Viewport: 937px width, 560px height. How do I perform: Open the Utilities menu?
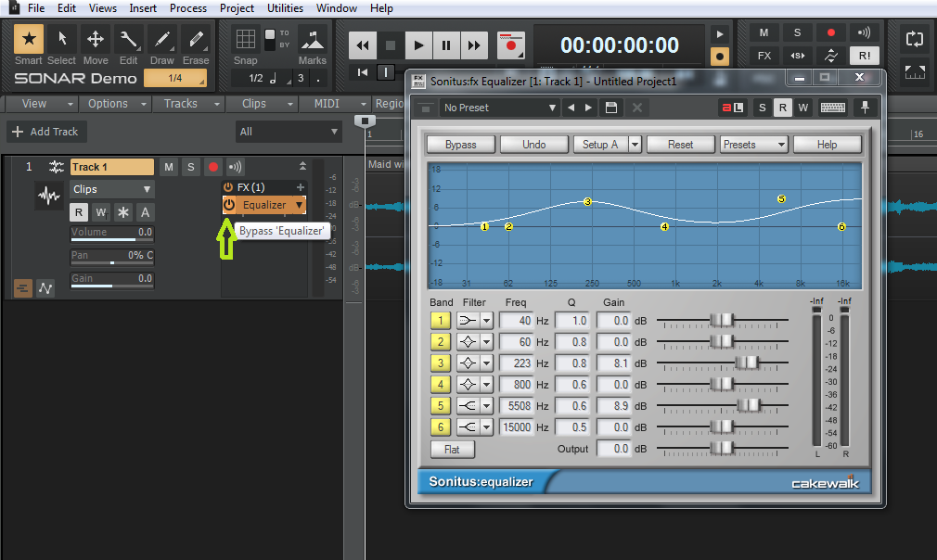click(x=285, y=8)
